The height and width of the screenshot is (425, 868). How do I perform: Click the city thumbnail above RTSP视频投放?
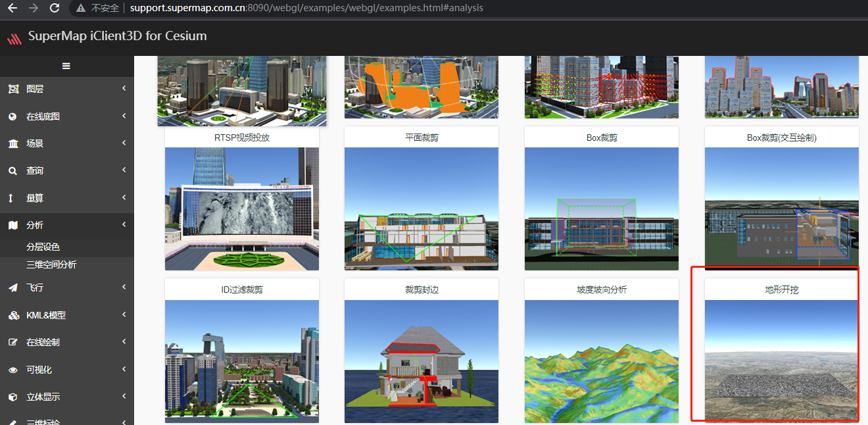pos(242,91)
